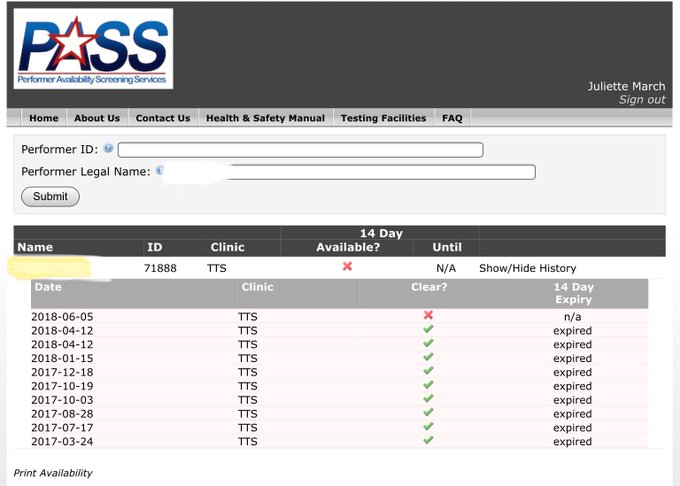Go to Contact Us
680x486 pixels.
tap(163, 118)
